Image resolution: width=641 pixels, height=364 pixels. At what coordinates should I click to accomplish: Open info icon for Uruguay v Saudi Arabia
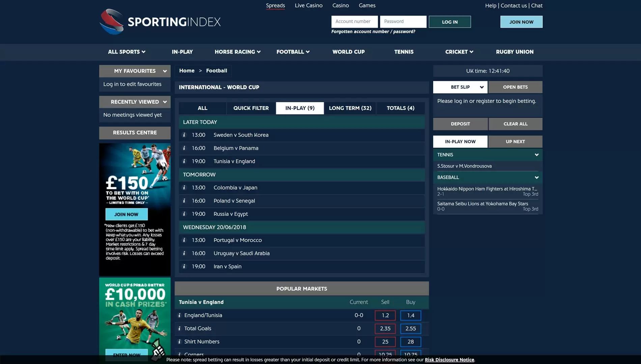click(184, 253)
